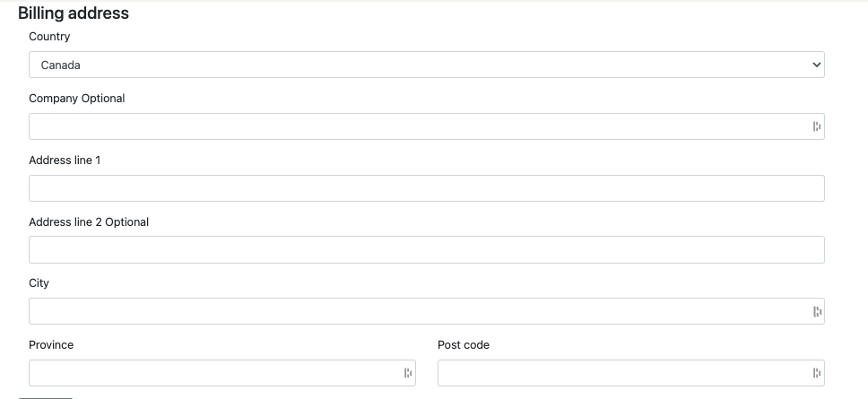Click the "Province" field label
The height and width of the screenshot is (399, 868).
coord(51,345)
